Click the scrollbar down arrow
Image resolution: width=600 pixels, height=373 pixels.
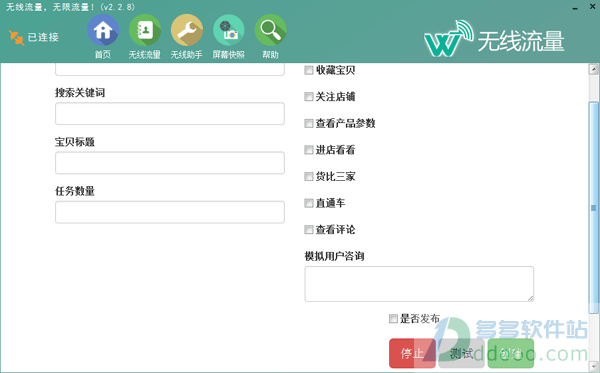(x=593, y=366)
